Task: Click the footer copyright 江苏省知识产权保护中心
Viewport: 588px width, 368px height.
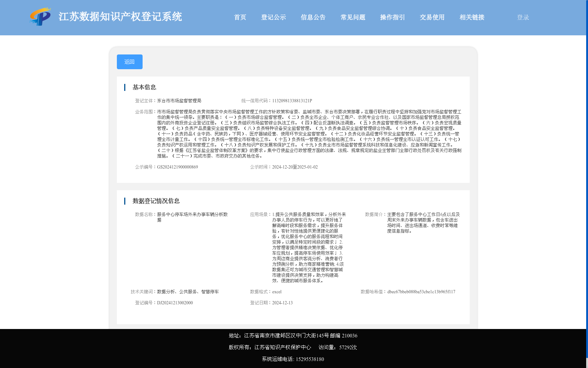Action: pyautogui.click(x=283, y=347)
